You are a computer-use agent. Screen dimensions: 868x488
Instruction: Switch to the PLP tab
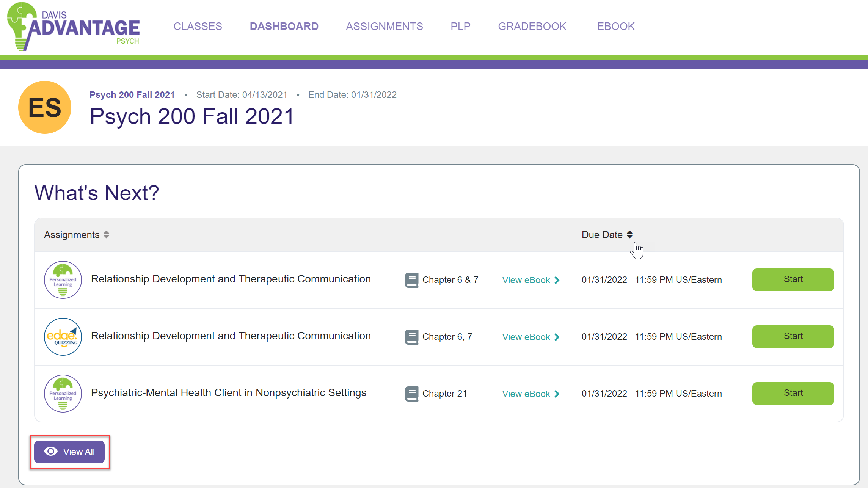click(460, 26)
